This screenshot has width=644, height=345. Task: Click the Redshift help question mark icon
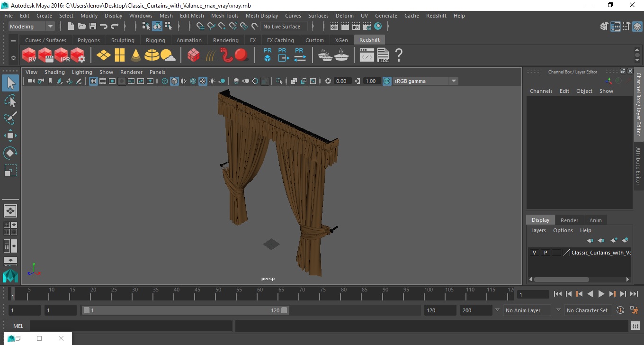pyautogui.click(x=399, y=55)
